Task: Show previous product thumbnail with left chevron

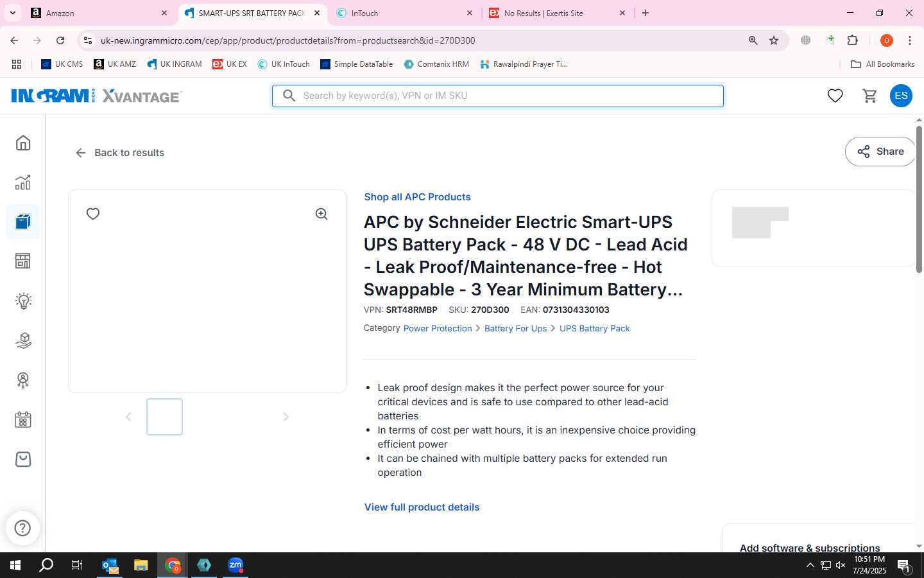Action: pos(128,417)
